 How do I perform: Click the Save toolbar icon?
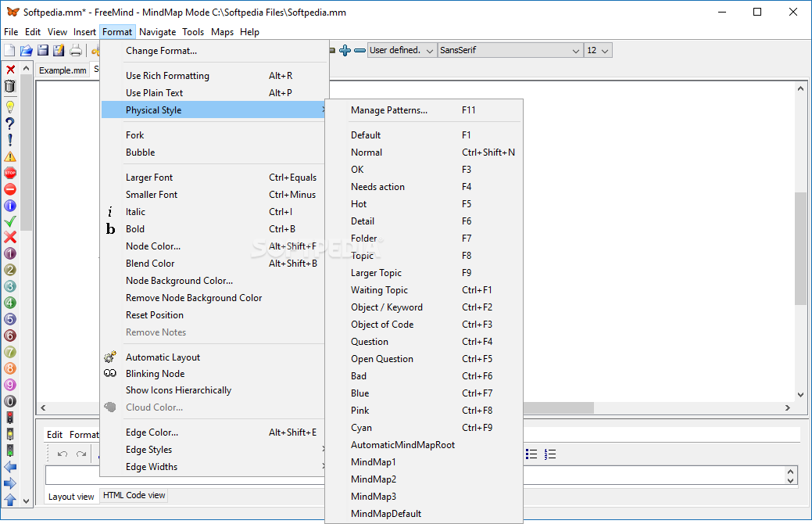pyautogui.click(x=43, y=50)
